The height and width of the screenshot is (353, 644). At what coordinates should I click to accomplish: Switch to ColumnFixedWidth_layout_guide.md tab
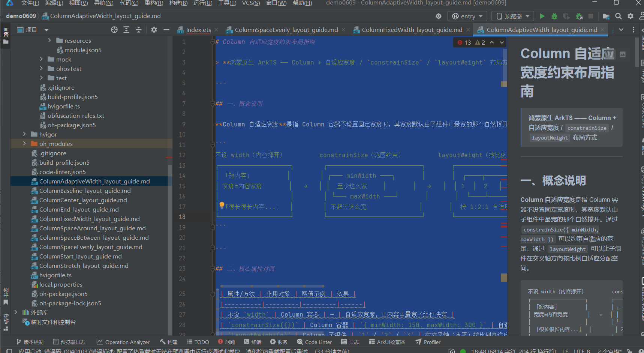[412, 30]
